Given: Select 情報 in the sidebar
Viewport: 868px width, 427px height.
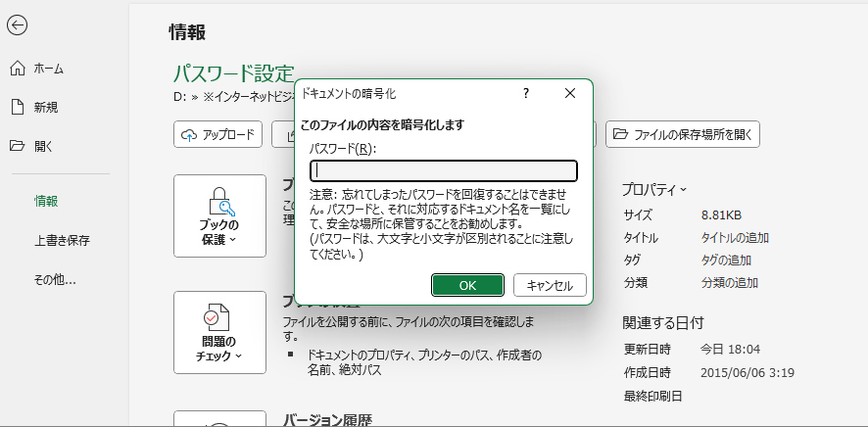Looking at the screenshot, I should coord(46,201).
